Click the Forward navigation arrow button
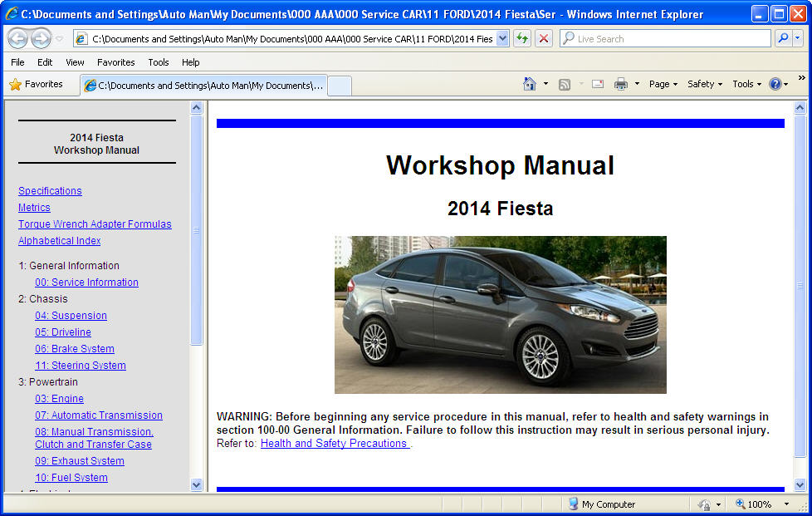 pyautogui.click(x=40, y=38)
